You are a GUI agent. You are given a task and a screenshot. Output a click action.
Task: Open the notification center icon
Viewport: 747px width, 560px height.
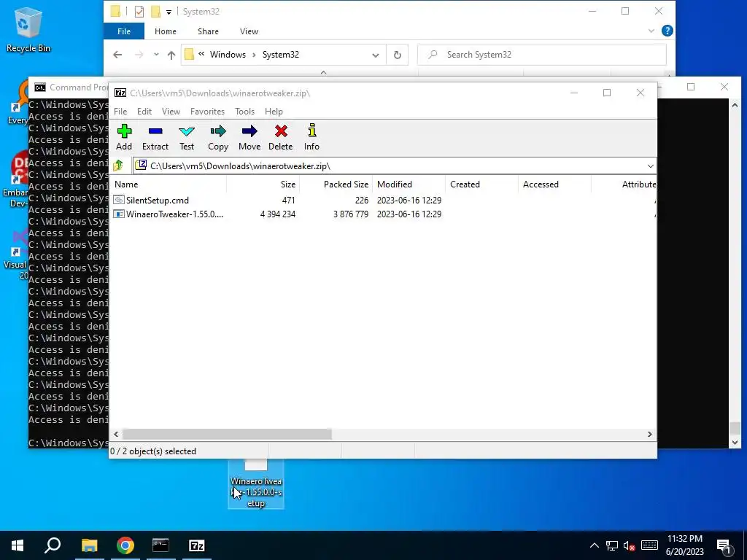(724, 545)
